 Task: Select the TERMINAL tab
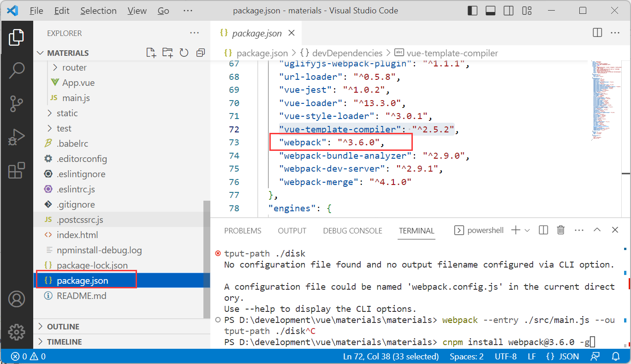click(x=417, y=231)
